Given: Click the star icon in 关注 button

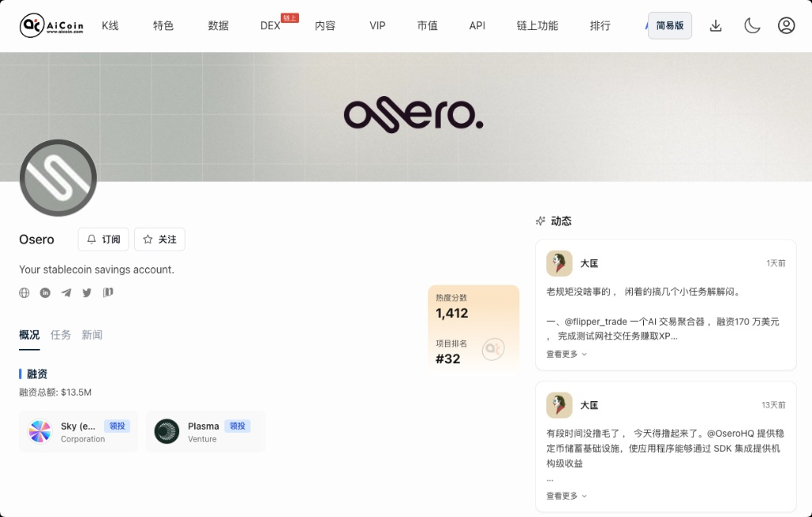Looking at the screenshot, I should [147, 239].
